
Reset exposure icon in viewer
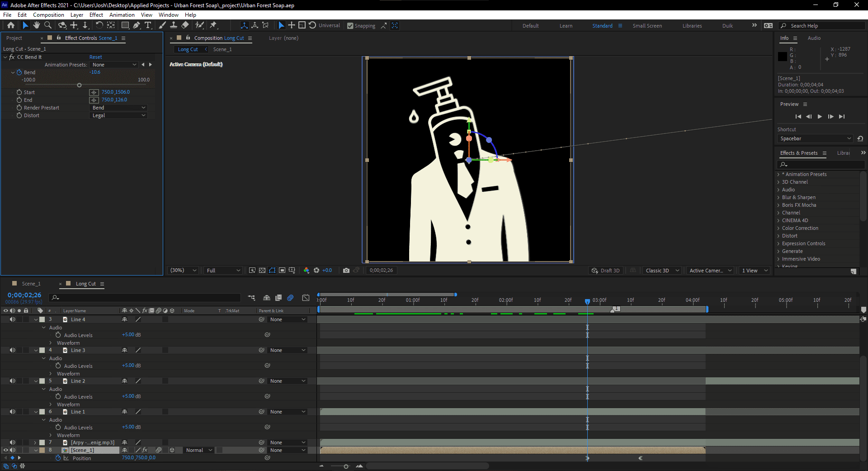click(x=316, y=270)
